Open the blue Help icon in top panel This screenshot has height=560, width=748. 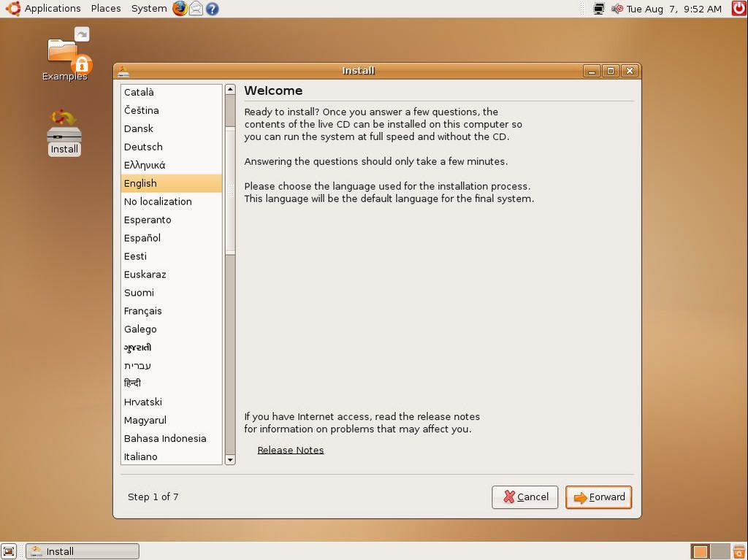(x=213, y=9)
